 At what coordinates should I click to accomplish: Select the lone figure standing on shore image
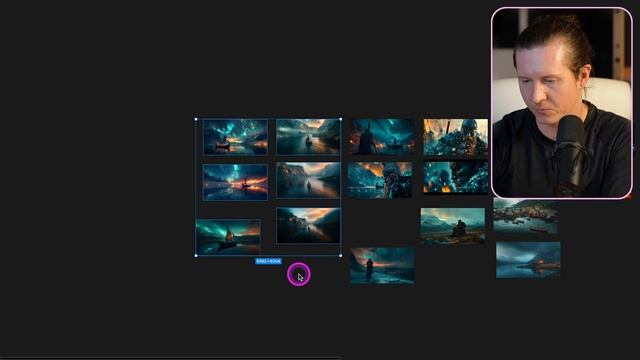(x=382, y=265)
